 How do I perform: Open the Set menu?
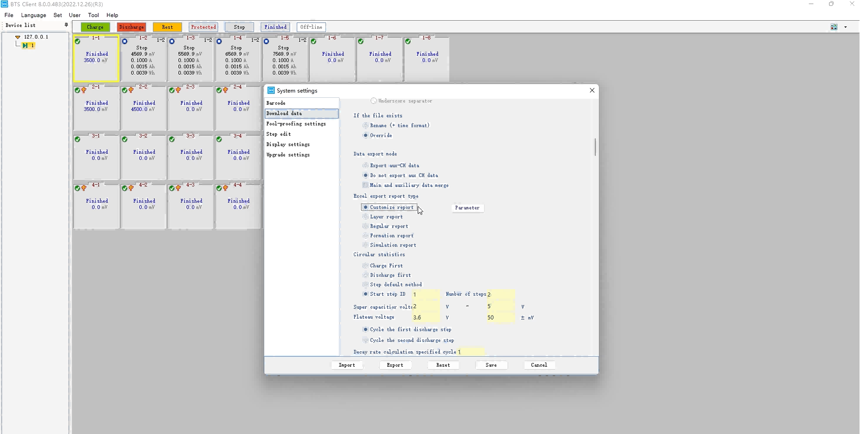[x=57, y=15]
